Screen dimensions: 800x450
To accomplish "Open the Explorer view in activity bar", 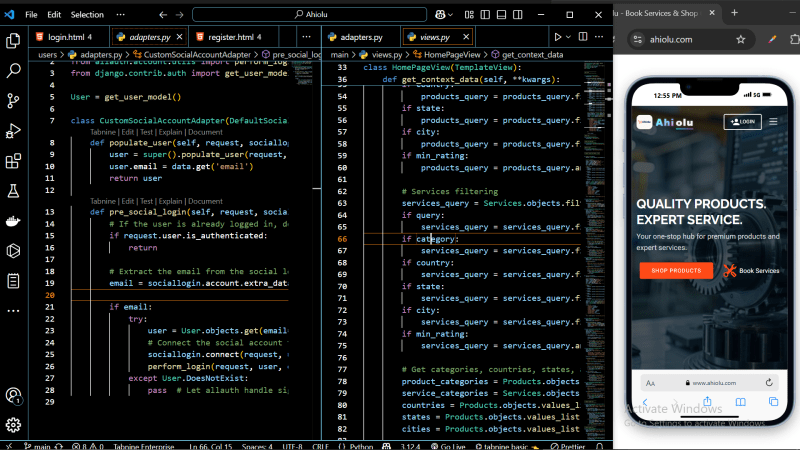I will click(x=14, y=41).
